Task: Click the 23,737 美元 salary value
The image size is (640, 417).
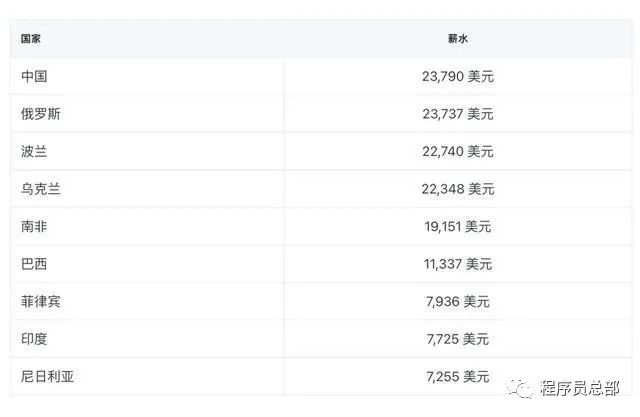Action: coord(458,114)
